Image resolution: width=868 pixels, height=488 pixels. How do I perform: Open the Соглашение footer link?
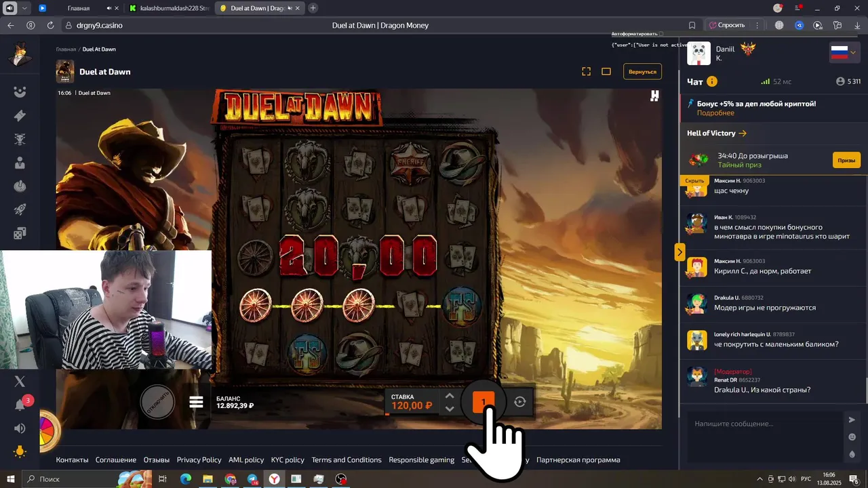[x=116, y=460]
